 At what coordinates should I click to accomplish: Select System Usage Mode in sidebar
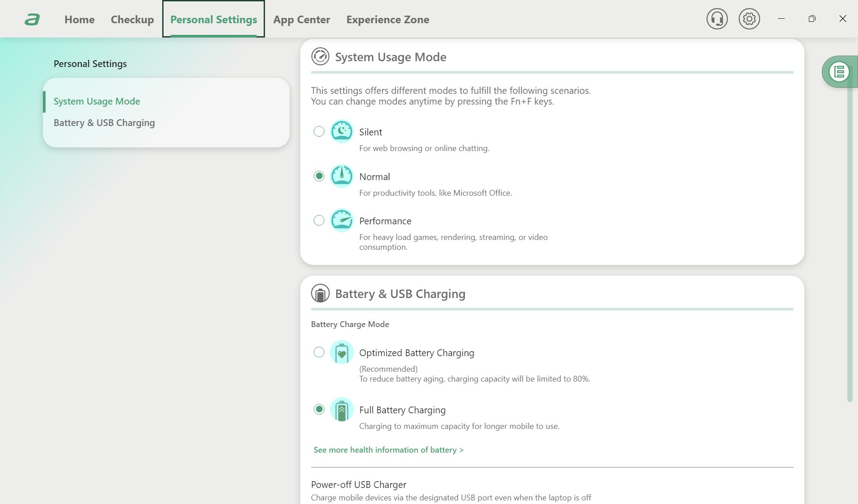click(97, 101)
